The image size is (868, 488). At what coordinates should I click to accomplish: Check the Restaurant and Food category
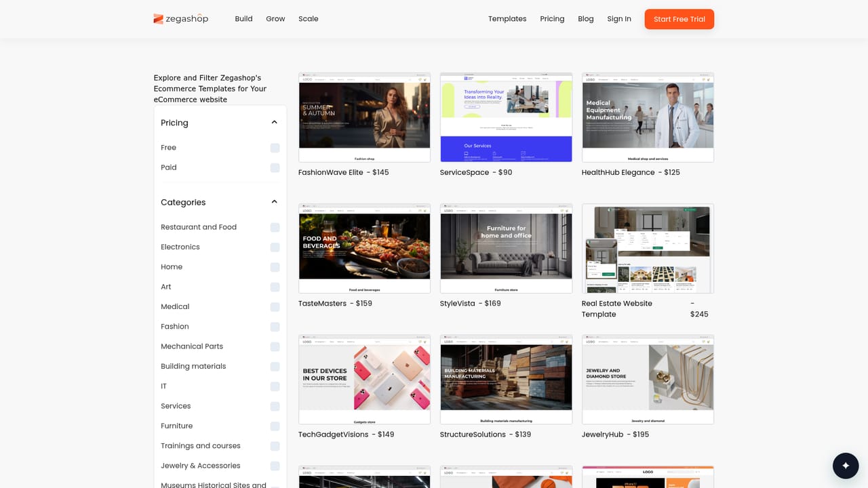275,227
